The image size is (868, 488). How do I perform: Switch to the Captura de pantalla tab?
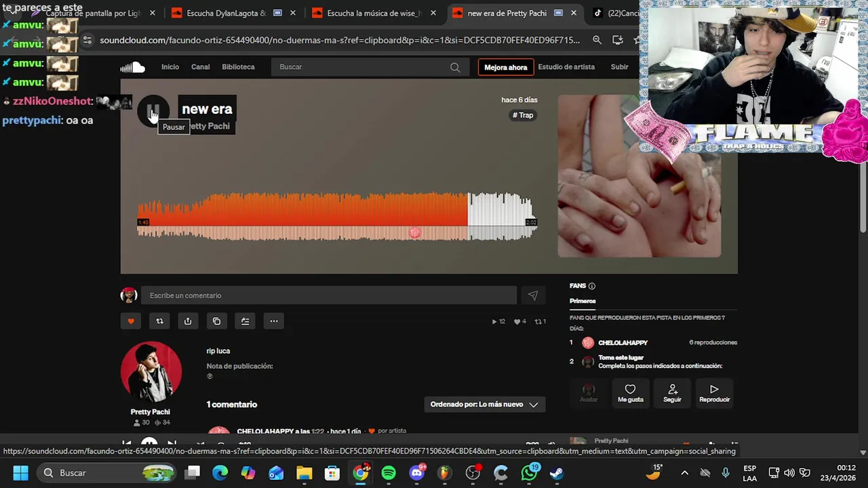[92, 13]
